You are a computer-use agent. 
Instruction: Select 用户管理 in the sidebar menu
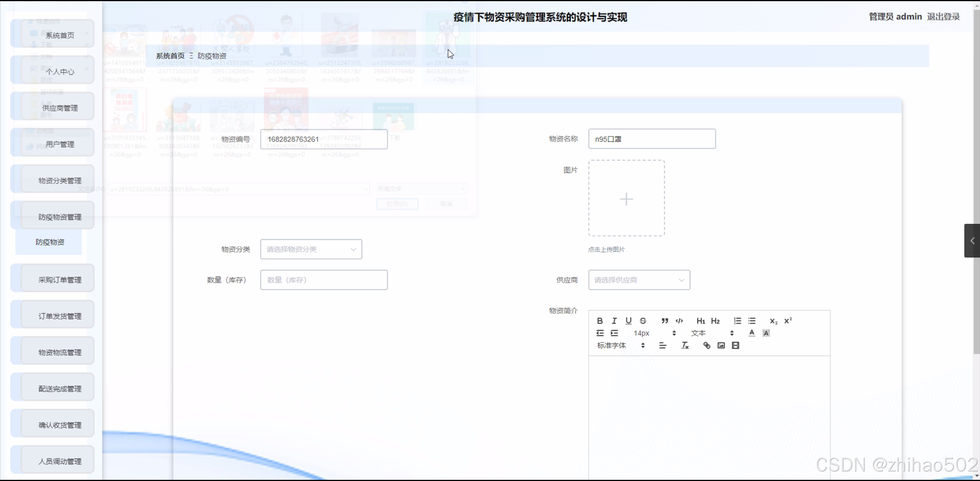59,144
